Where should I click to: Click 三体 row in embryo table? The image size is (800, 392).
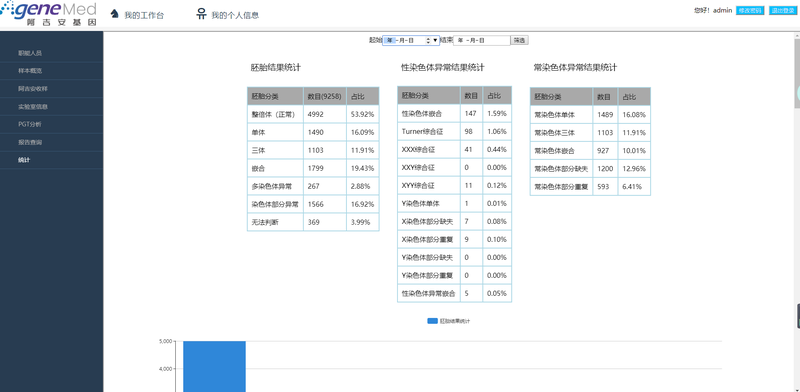[x=313, y=151]
